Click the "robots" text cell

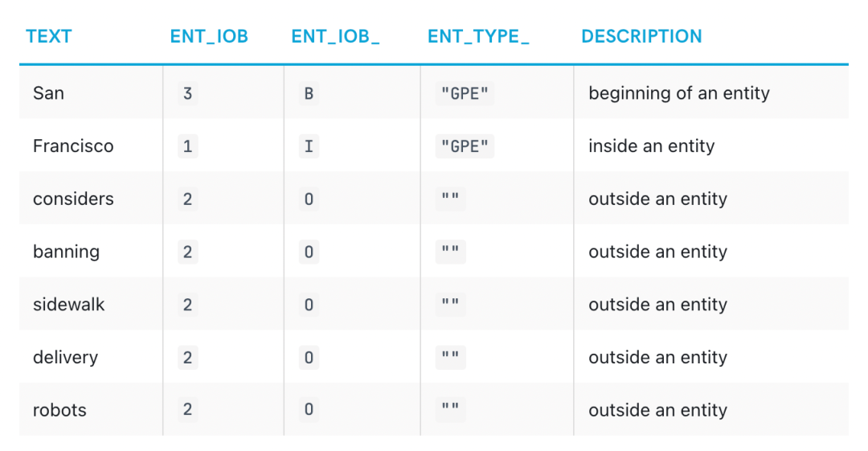pos(59,410)
